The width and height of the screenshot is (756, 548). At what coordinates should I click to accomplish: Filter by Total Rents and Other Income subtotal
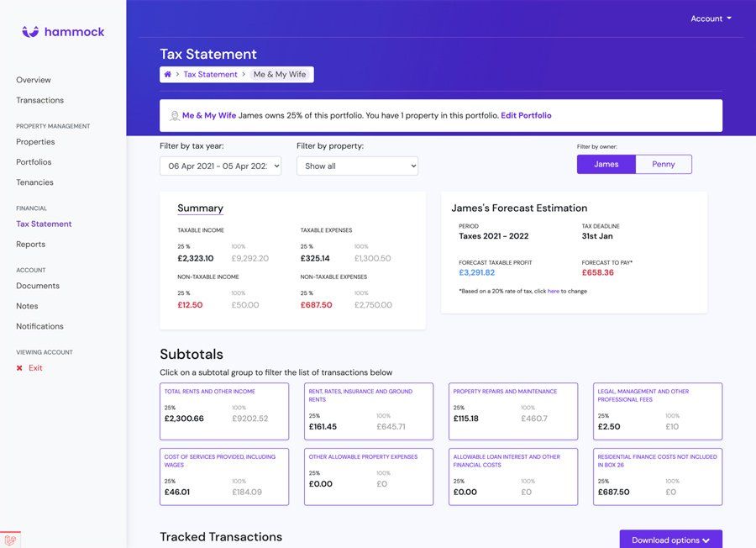[x=224, y=412]
